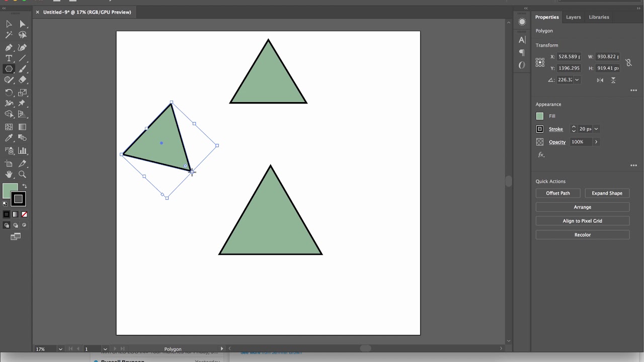Viewport: 644px width, 362px height.
Task: Expand the opacity slider arrow
Action: click(596, 142)
